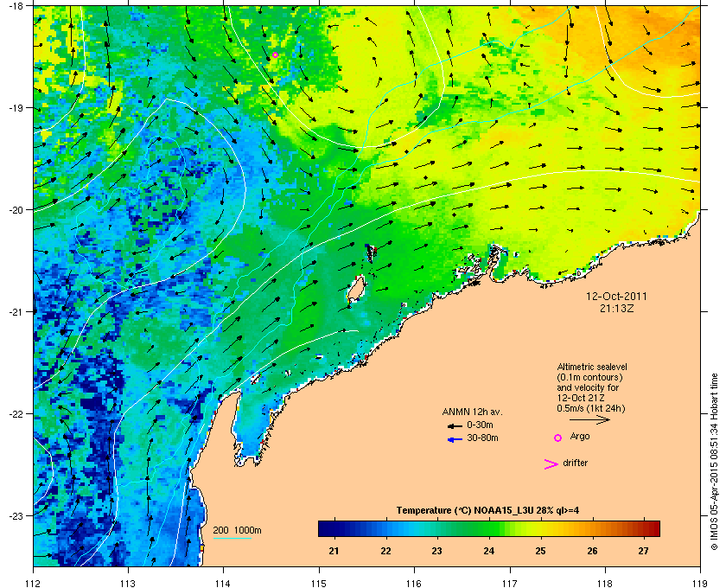The image size is (726, 588).
Task: Click the blue 30-80m arrow legend symbol
Action: [455, 439]
